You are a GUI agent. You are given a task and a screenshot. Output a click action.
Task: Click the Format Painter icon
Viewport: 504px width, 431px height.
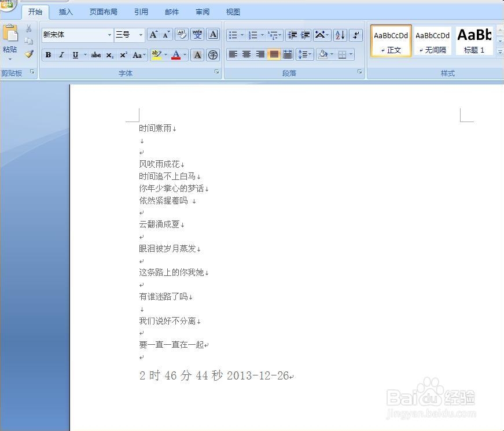point(29,54)
